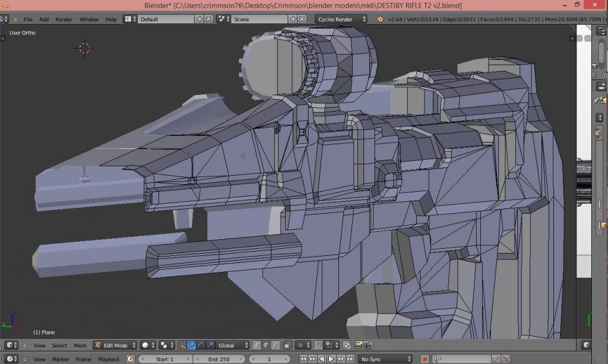The image size is (608, 364).
Task: Open the Global transform orientation dropdown
Action: click(x=233, y=346)
